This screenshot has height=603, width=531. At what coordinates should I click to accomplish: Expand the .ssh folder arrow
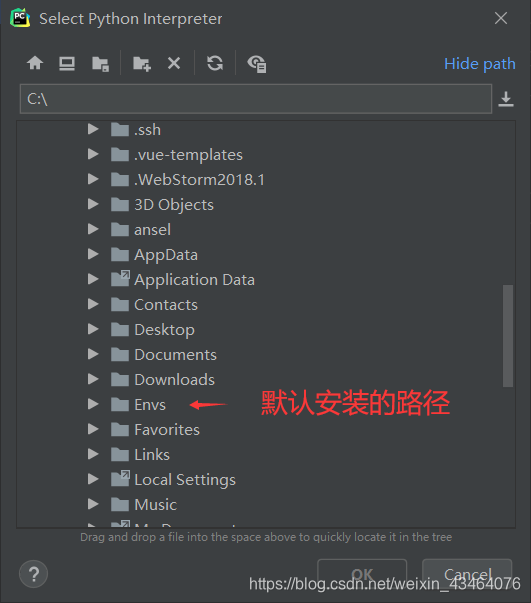pyautogui.click(x=93, y=129)
